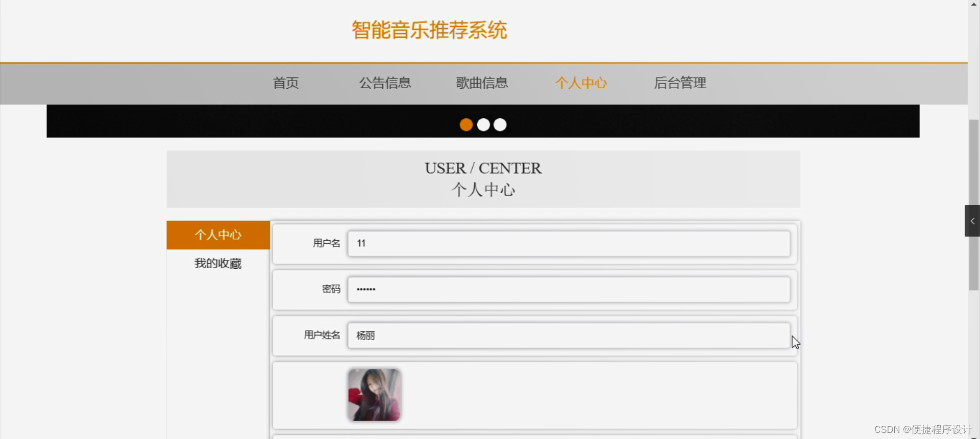Click the 密码 field label
This screenshot has height=439, width=980.
[x=331, y=289]
